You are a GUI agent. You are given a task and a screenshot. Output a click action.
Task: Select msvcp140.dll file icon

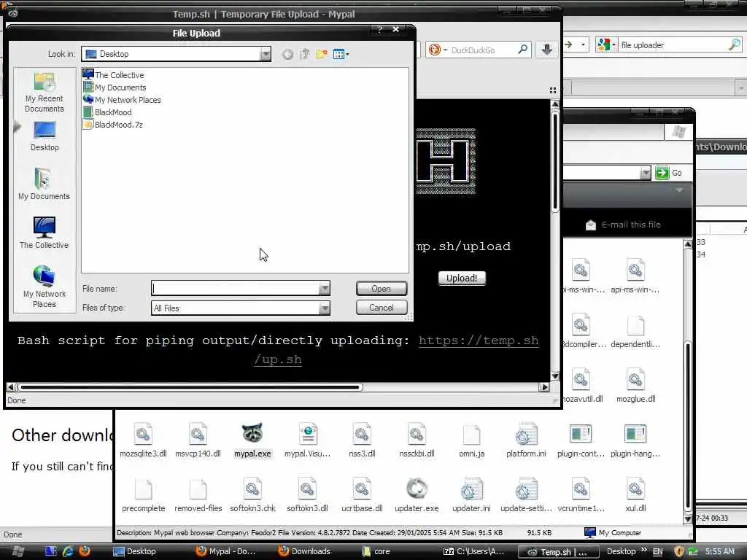pos(198,440)
